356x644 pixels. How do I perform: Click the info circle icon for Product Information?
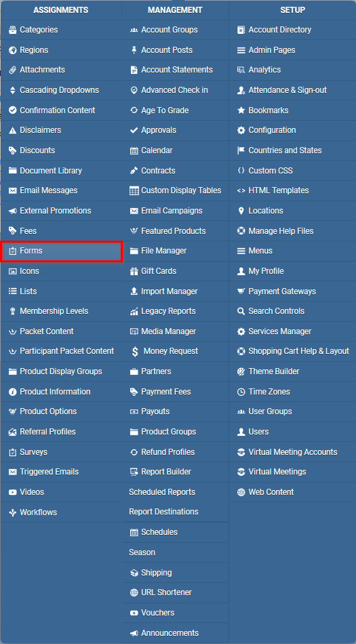pyautogui.click(x=12, y=393)
